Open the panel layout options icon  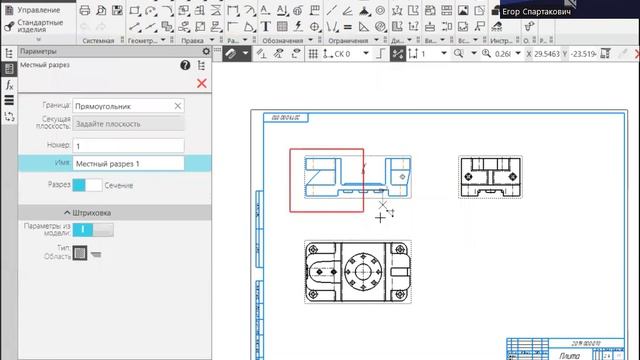coord(201,65)
